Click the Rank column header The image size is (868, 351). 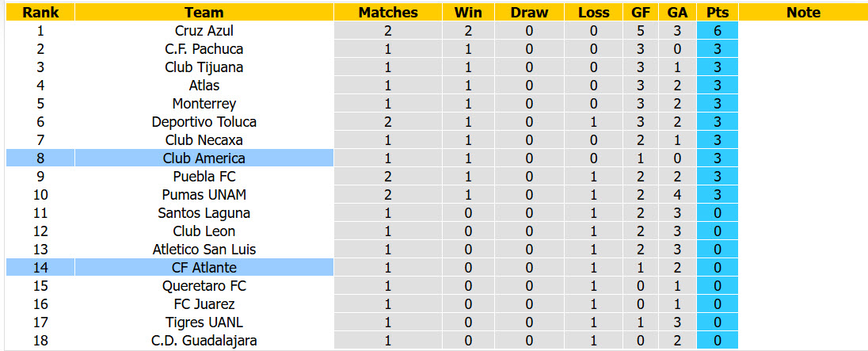(x=40, y=13)
